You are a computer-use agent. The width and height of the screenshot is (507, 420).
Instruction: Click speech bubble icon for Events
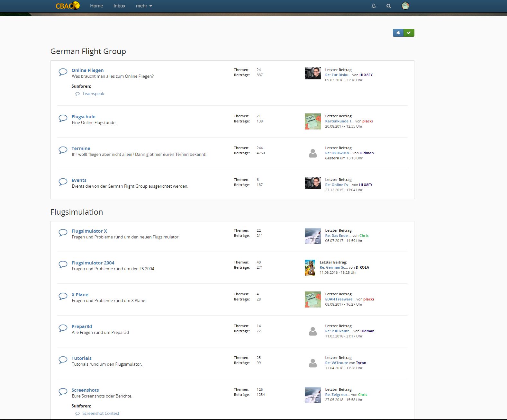tap(63, 182)
